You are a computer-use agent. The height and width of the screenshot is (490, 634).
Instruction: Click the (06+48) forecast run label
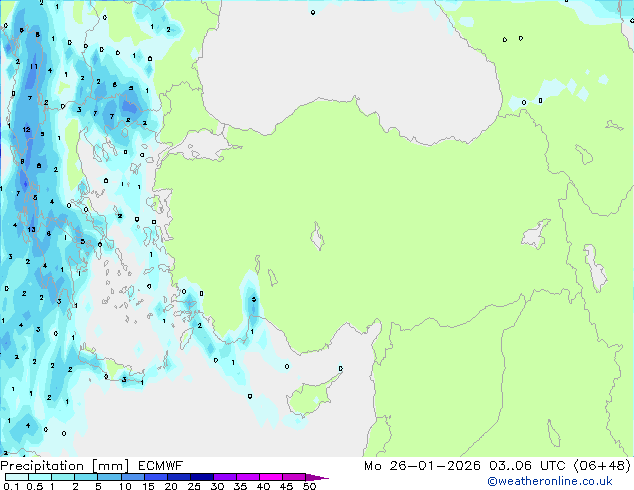tap(602, 466)
